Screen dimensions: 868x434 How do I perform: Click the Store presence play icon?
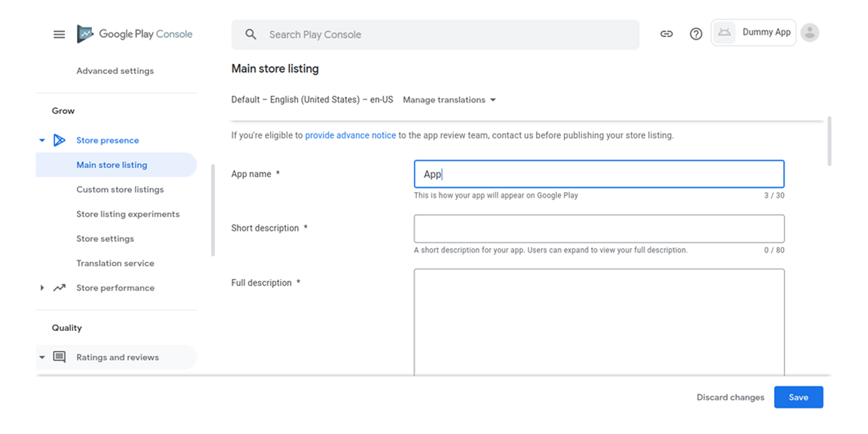pos(59,140)
